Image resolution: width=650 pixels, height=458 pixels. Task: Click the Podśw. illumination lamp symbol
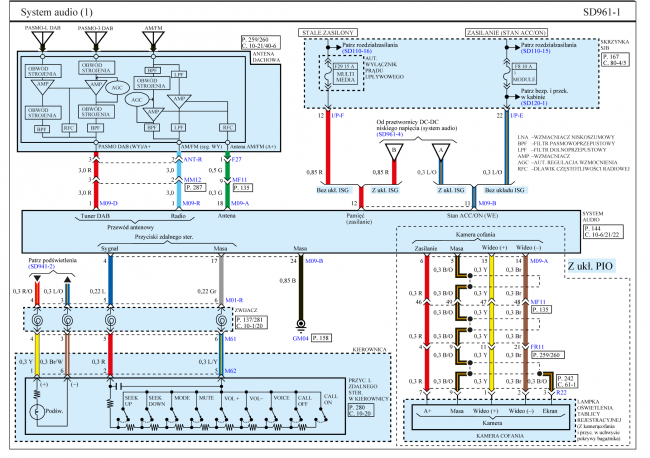[37, 412]
